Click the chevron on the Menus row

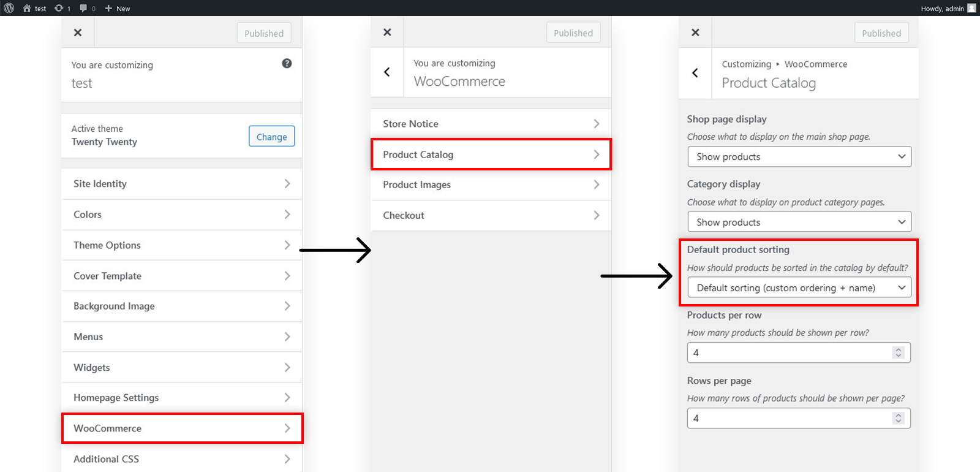287,337
